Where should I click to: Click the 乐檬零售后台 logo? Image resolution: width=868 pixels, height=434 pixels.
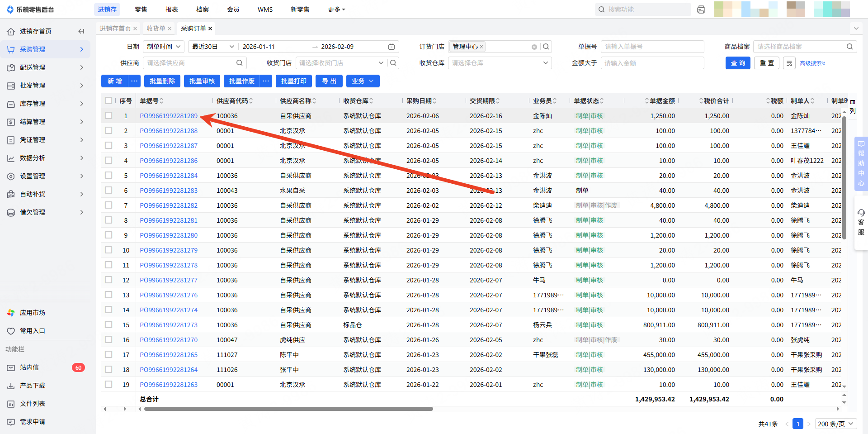(30, 10)
